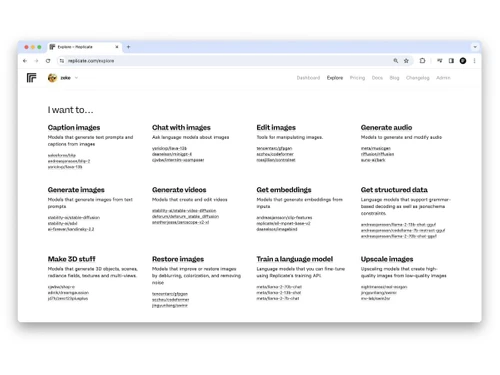Click the Replicate logo

pos(31,78)
